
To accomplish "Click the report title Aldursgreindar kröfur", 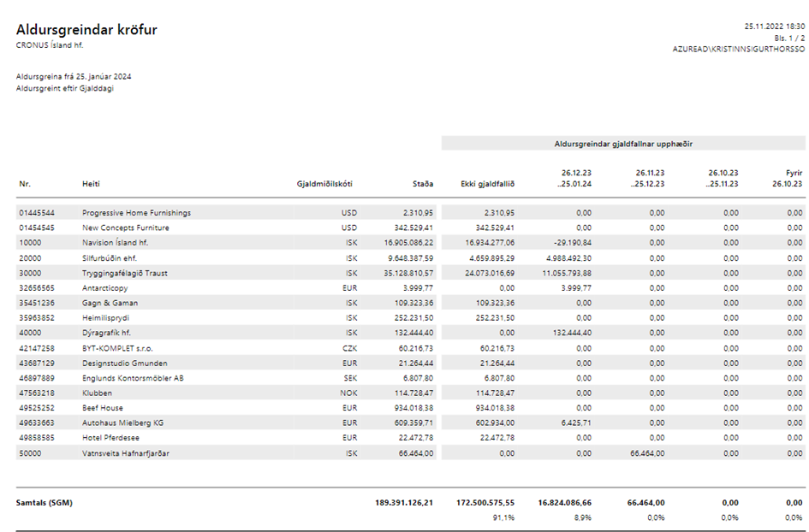I will pyautogui.click(x=86, y=30).
